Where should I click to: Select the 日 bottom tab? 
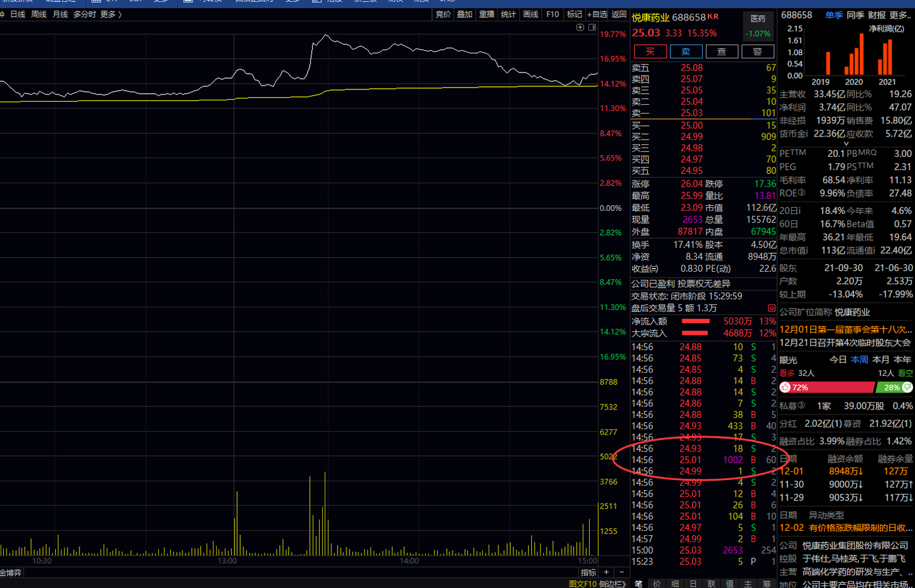[x=693, y=584]
